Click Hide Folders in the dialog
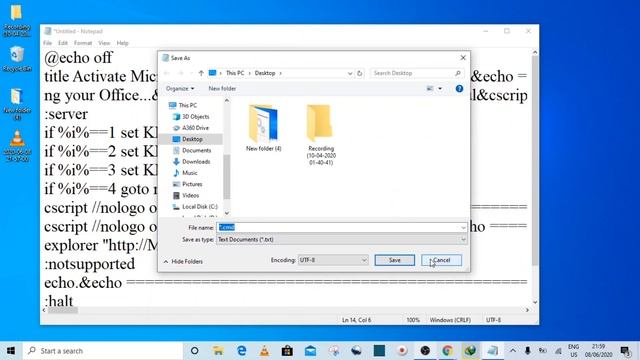The image size is (640, 360). 183,261
